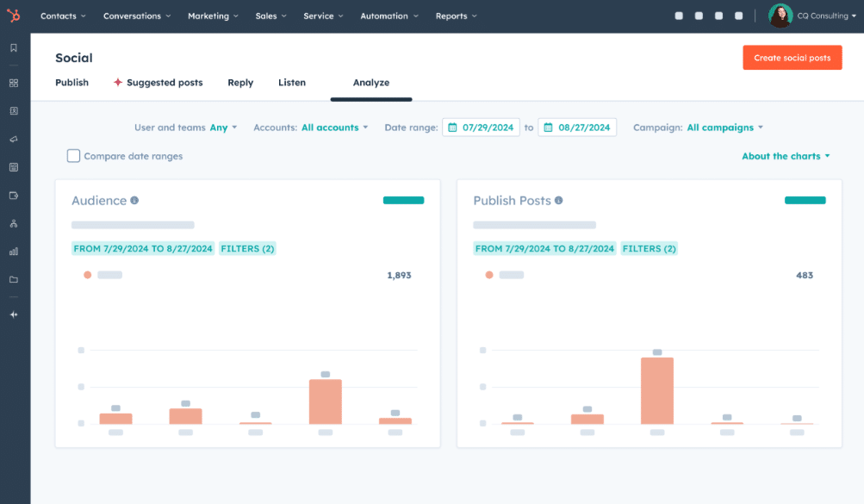Open the folder Library sidebar icon
Image resolution: width=864 pixels, height=504 pixels.
pyautogui.click(x=14, y=280)
